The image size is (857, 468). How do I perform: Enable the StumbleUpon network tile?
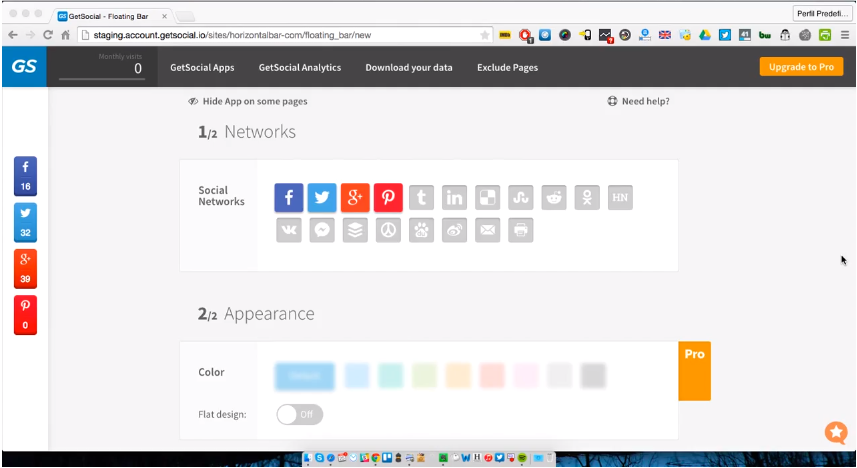(520, 197)
